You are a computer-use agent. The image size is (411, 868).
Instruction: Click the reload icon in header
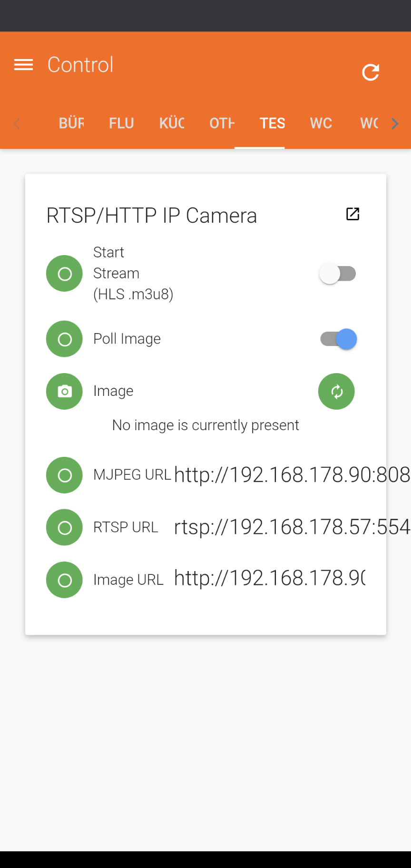pyautogui.click(x=371, y=72)
